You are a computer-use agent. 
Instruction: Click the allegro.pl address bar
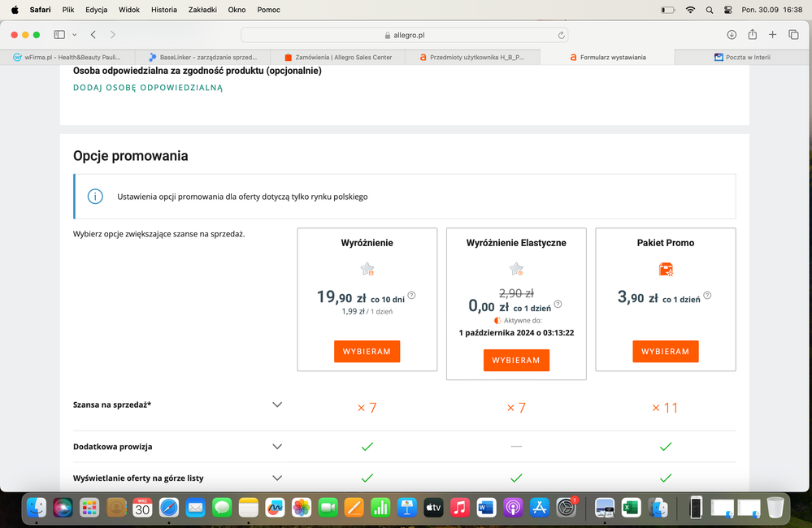point(404,35)
